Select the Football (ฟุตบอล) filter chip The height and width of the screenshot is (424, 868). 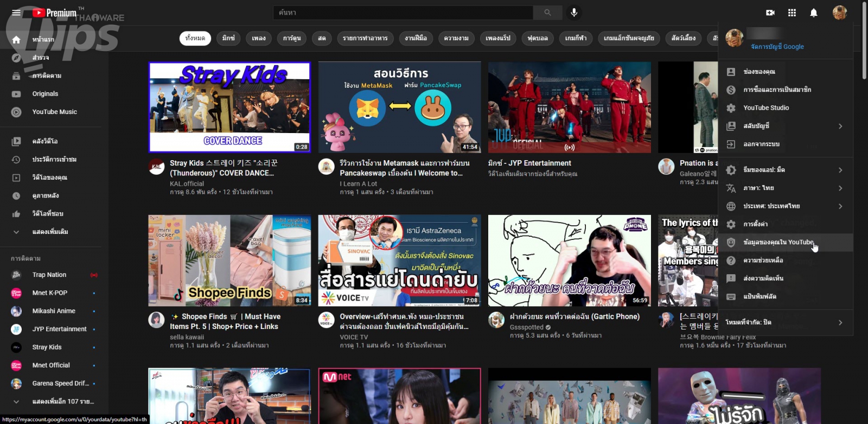coord(538,38)
